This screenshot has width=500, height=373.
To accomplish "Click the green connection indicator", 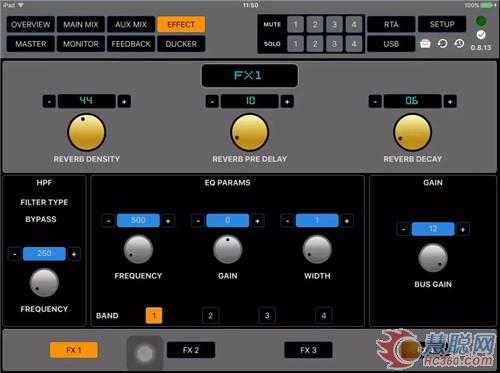I will [x=481, y=21].
